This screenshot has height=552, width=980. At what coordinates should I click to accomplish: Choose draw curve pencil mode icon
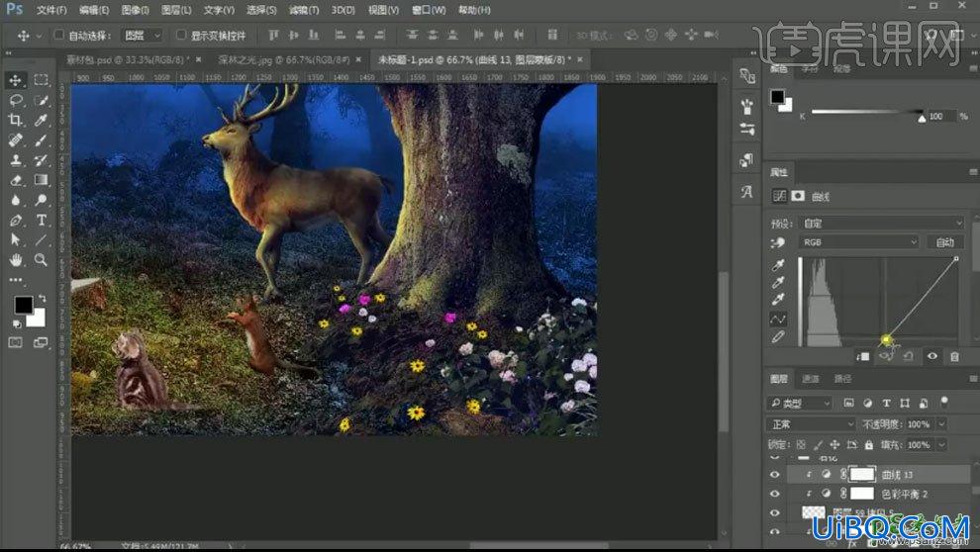pos(778,337)
